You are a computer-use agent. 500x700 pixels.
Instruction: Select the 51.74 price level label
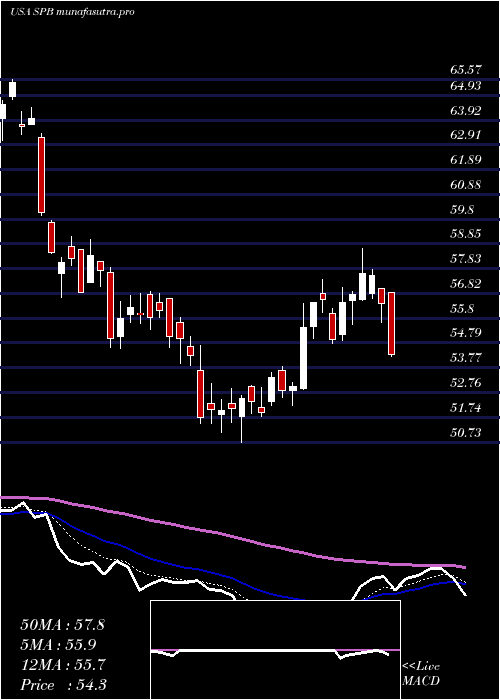(466, 408)
